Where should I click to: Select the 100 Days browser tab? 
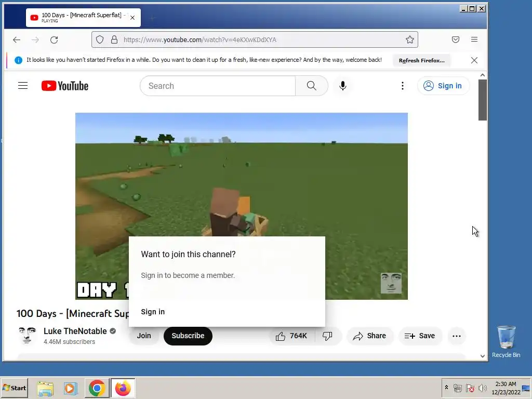click(x=83, y=18)
